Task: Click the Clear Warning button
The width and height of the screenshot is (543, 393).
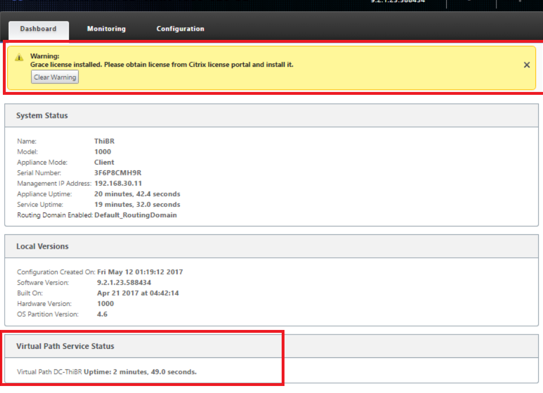Action: pos(55,77)
